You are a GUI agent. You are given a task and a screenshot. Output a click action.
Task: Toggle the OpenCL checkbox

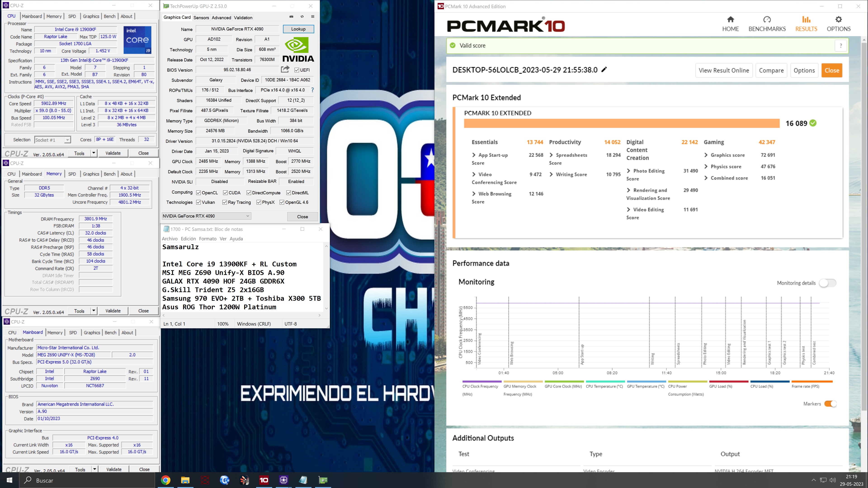point(198,193)
